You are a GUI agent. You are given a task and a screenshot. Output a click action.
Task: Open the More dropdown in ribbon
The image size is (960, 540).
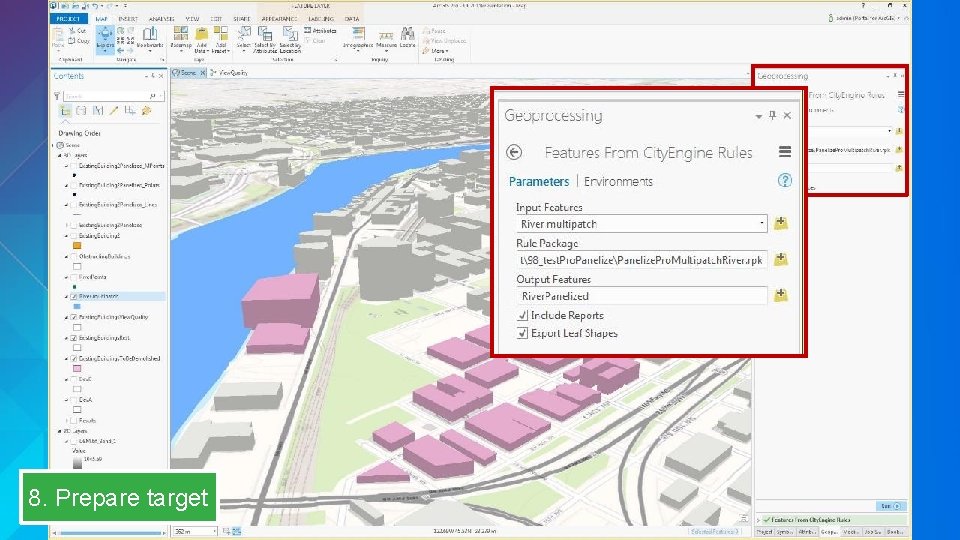coord(436,51)
